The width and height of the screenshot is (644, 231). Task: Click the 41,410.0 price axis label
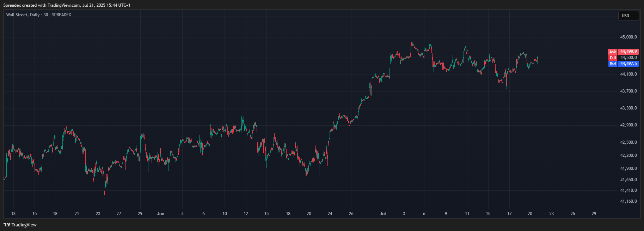point(628,190)
